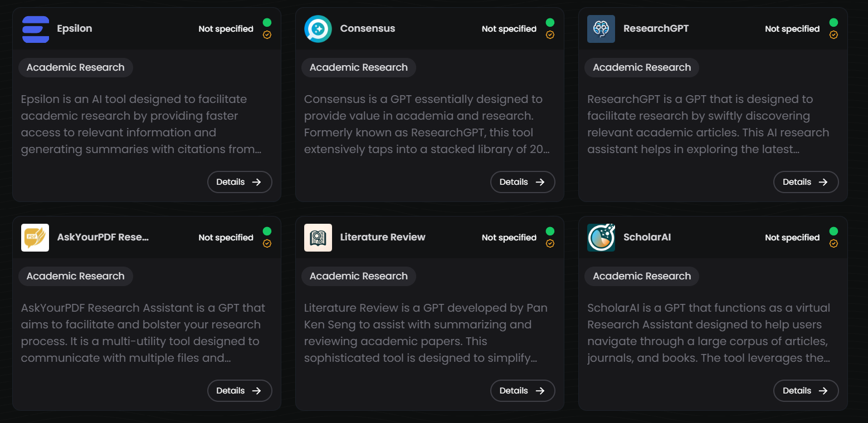View Details of Literature Review
This screenshot has height=423, width=868.
point(523,391)
